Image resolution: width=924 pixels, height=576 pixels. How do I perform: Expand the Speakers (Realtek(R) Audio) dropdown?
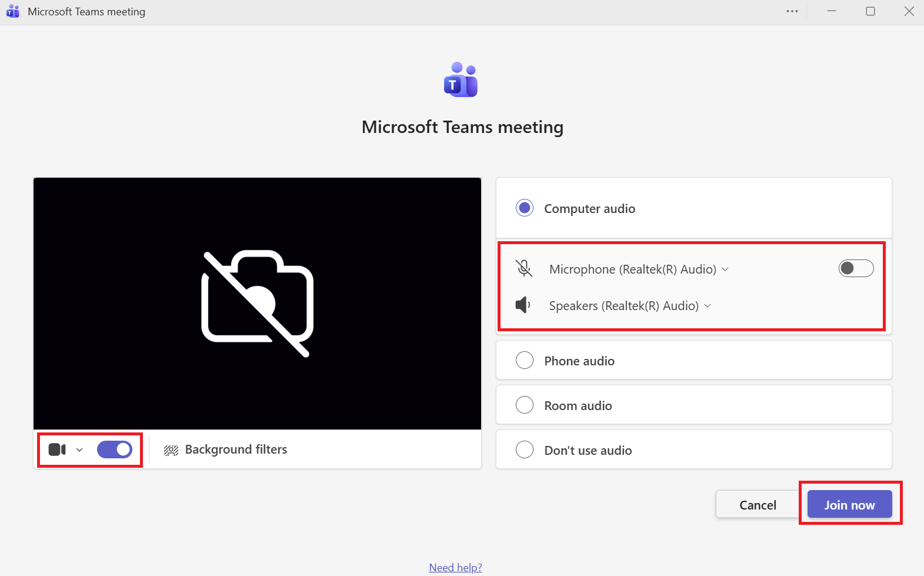[x=708, y=305]
